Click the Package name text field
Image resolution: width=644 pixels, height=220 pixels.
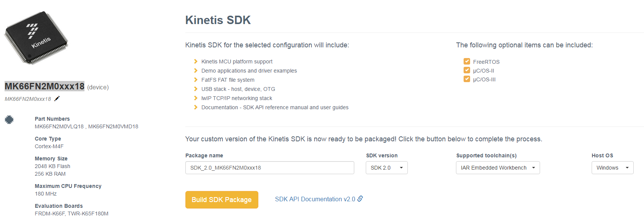(x=269, y=168)
